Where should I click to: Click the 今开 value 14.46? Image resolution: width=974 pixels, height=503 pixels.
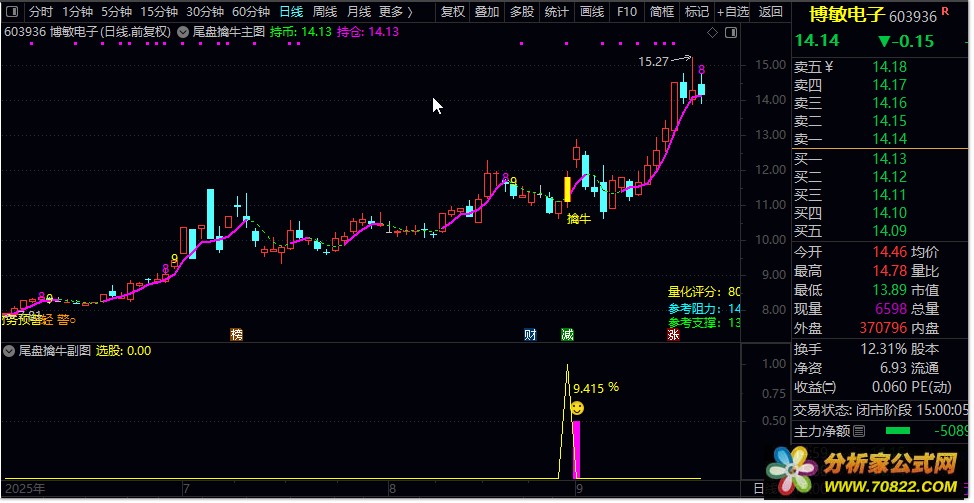point(890,252)
